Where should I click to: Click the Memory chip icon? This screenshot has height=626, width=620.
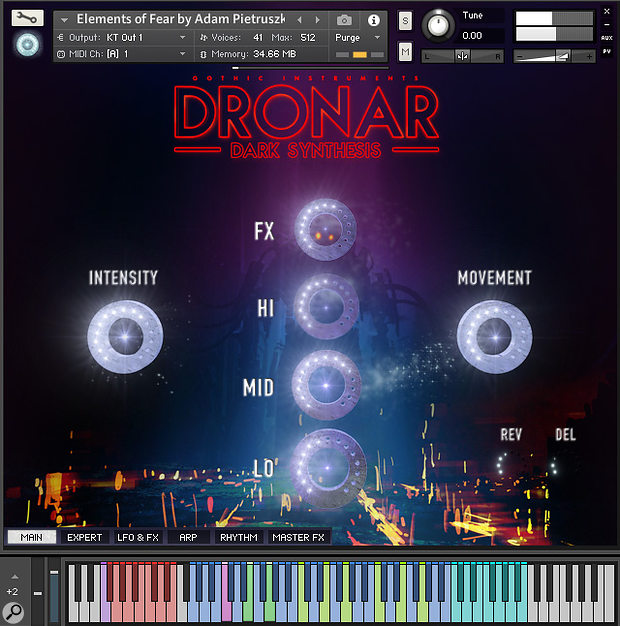[x=203, y=54]
